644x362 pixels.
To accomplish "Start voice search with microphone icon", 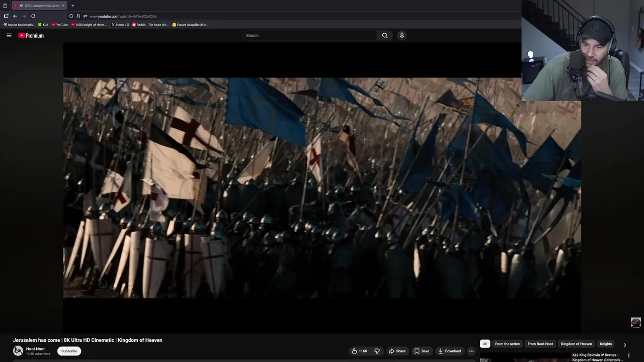I will [x=401, y=35].
